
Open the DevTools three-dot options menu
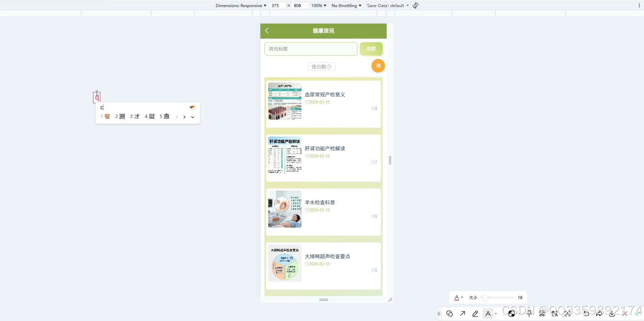pos(639,5)
